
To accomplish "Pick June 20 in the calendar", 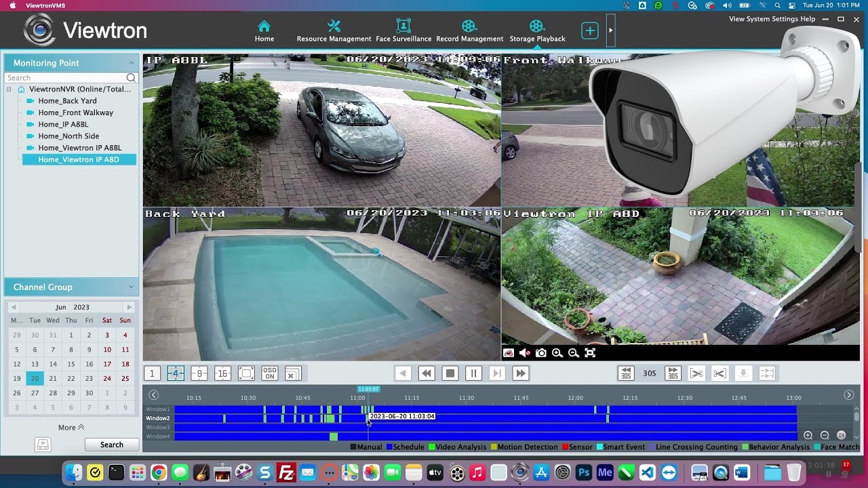I will 35,378.
